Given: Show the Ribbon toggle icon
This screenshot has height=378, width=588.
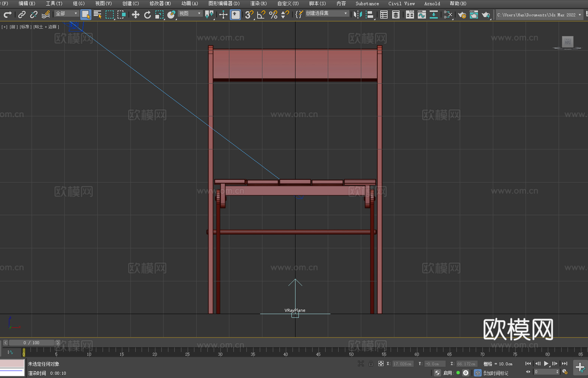Looking at the screenshot, I should (410, 14).
